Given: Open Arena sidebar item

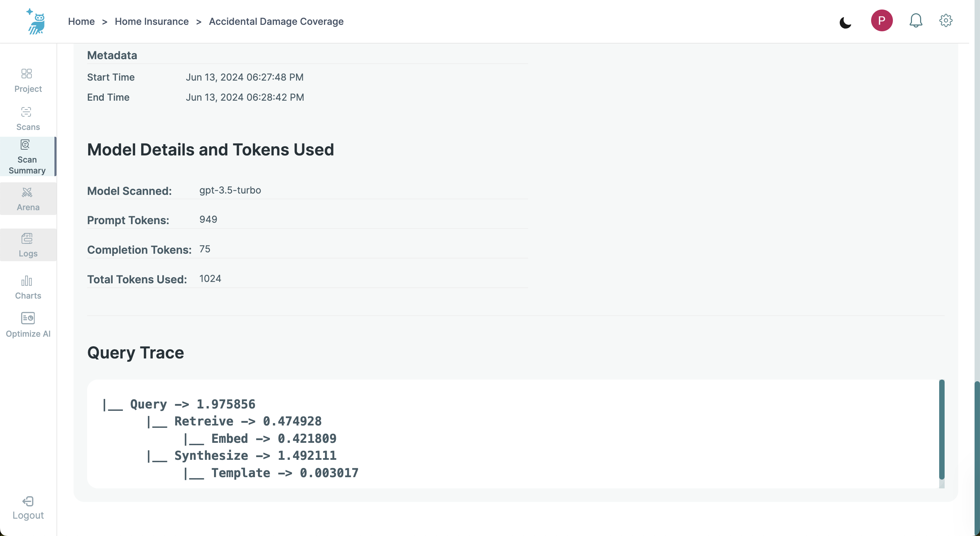Looking at the screenshot, I should 28,199.
